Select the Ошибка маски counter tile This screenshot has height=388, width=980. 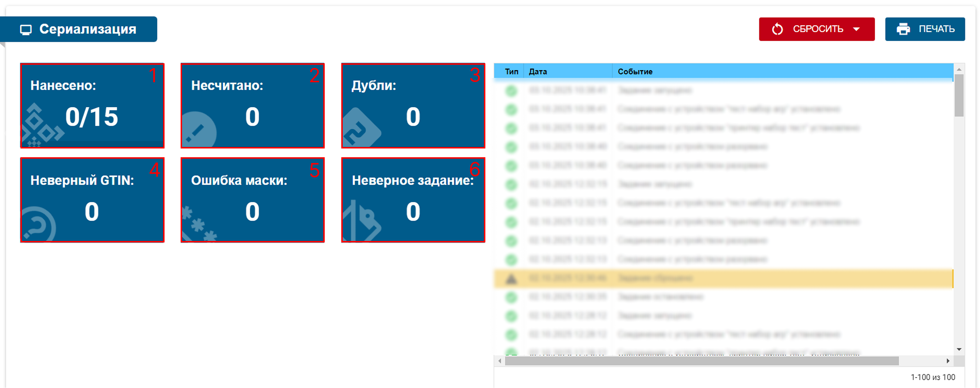[x=253, y=200]
